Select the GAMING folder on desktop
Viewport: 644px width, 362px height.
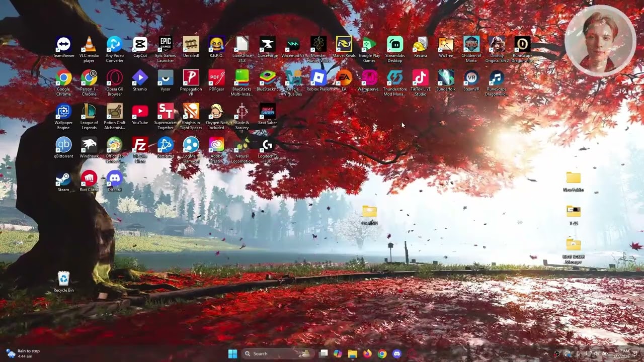click(369, 212)
